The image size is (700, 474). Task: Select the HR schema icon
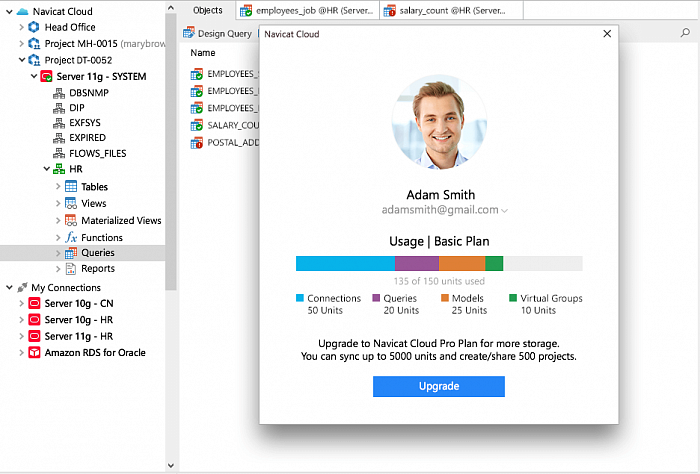click(x=59, y=170)
